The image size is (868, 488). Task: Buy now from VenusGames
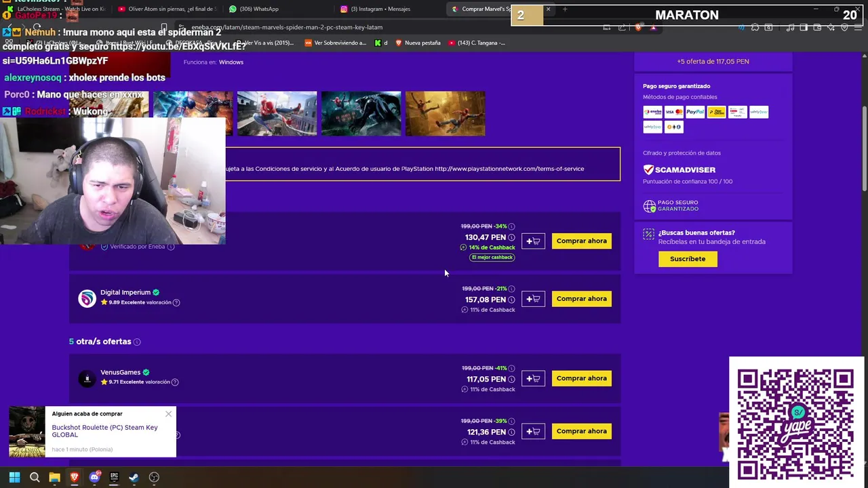pos(582,378)
